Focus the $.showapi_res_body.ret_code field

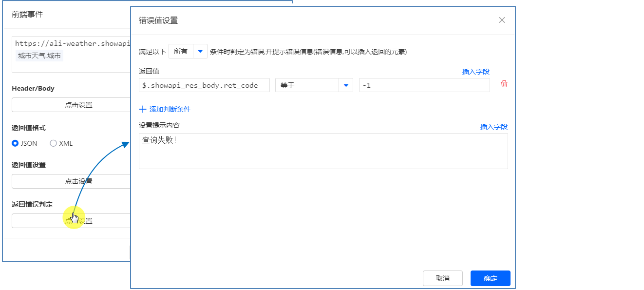[x=204, y=85]
